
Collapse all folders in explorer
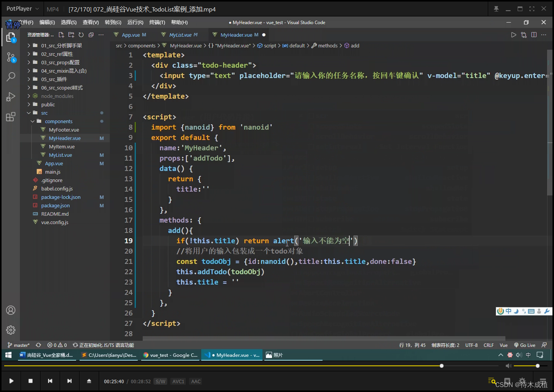tap(91, 35)
